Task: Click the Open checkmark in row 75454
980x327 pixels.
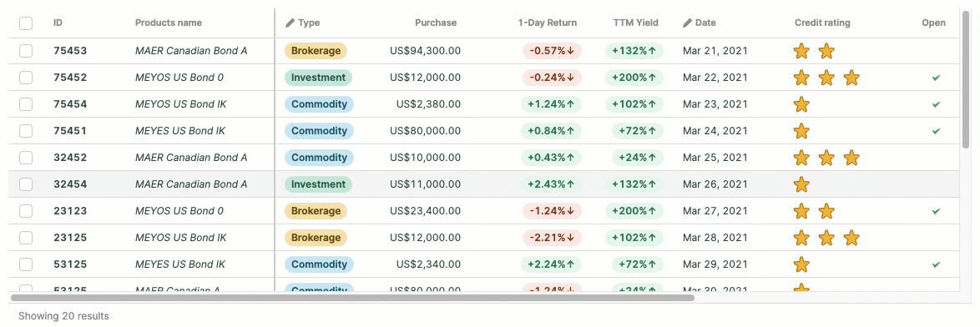Action: [936, 104]
